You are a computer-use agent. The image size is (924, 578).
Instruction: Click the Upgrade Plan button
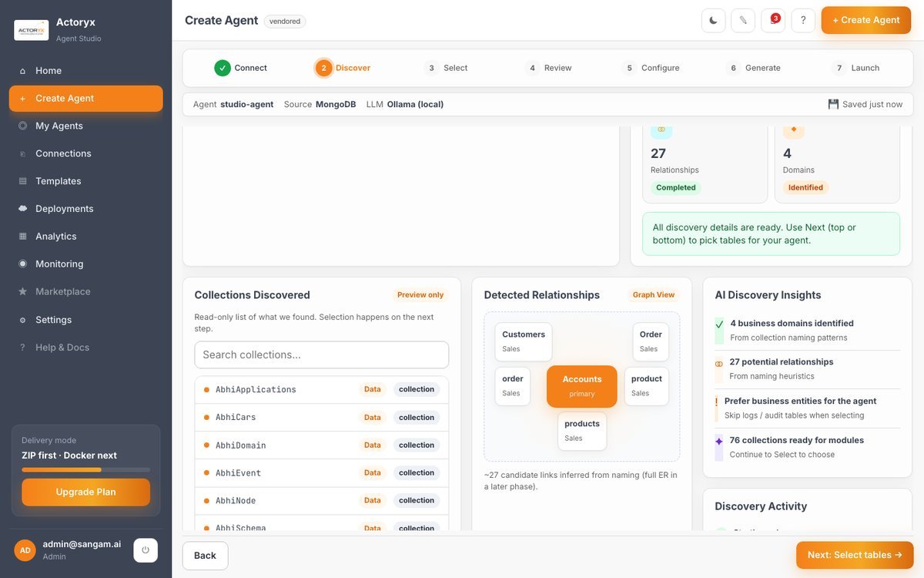pyautogui.click(x=85, y=492)
